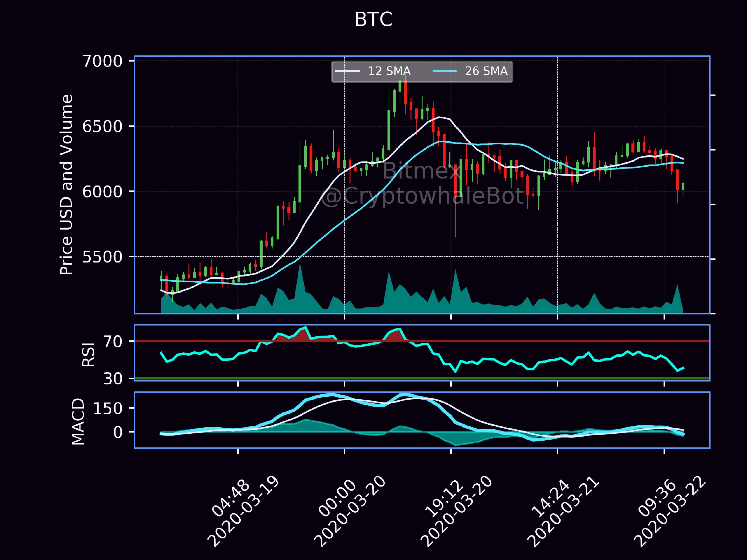Click the RSI 30 tick label
Viewport: 747px width, 560px height.
113,379
